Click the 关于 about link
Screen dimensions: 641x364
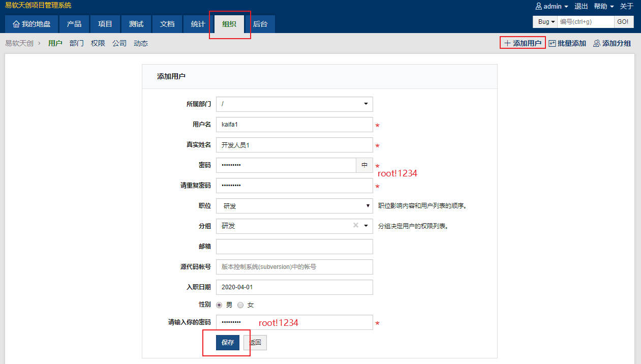(627, 7)
